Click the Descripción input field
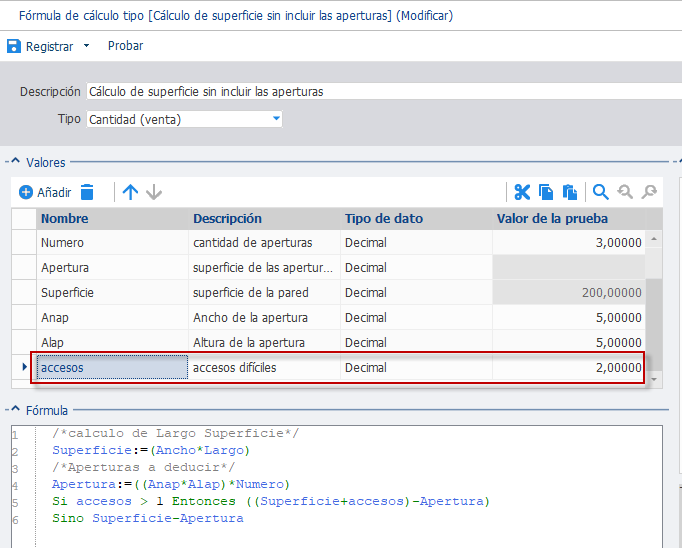The width and height of the screenshot is (682, 548). (384, 91)
